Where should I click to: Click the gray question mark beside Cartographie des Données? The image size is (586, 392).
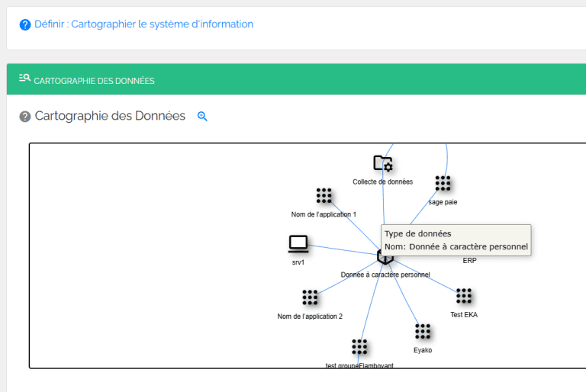point(25,117)
